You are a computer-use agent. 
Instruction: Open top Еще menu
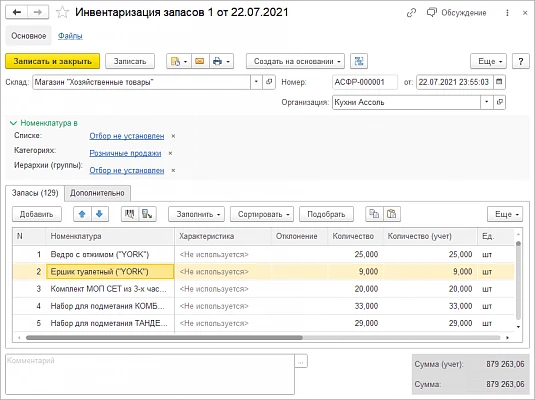coord(488,61)
